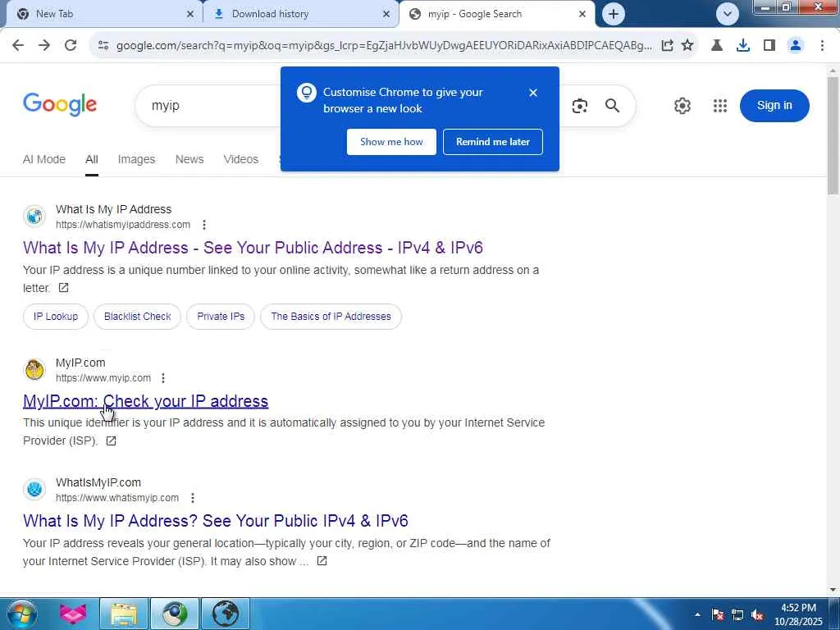840x630 pixels.
Task: Open Chrome downloads toolbar icon
Action: click(x=743, y=46)
